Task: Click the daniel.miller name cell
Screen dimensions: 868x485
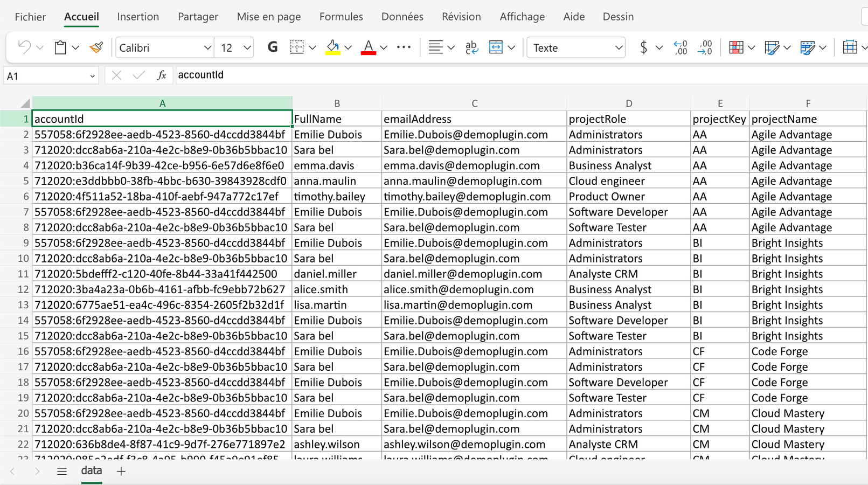Action: click(337, 274)
